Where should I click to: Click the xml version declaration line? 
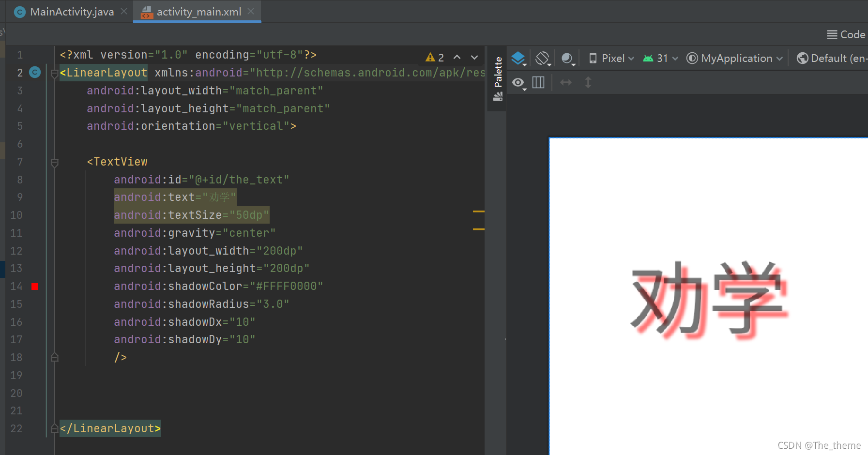click(188, 55)
